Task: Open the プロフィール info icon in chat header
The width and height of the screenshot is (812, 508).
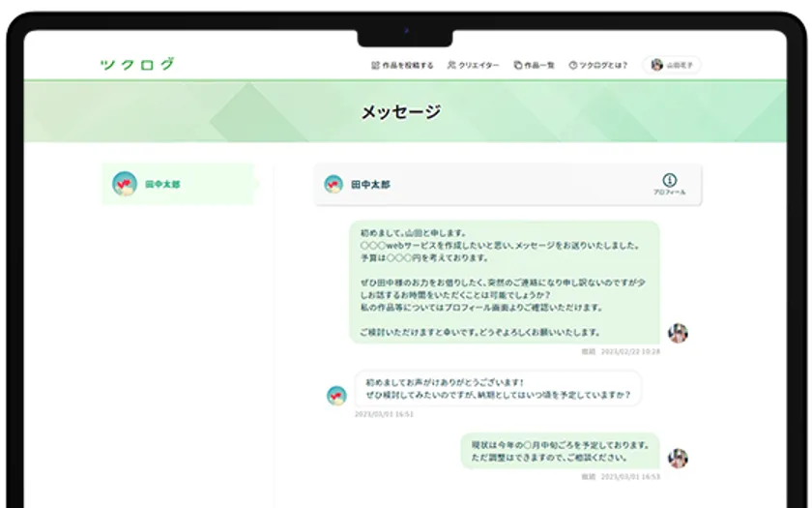Action: coord(669,181)
